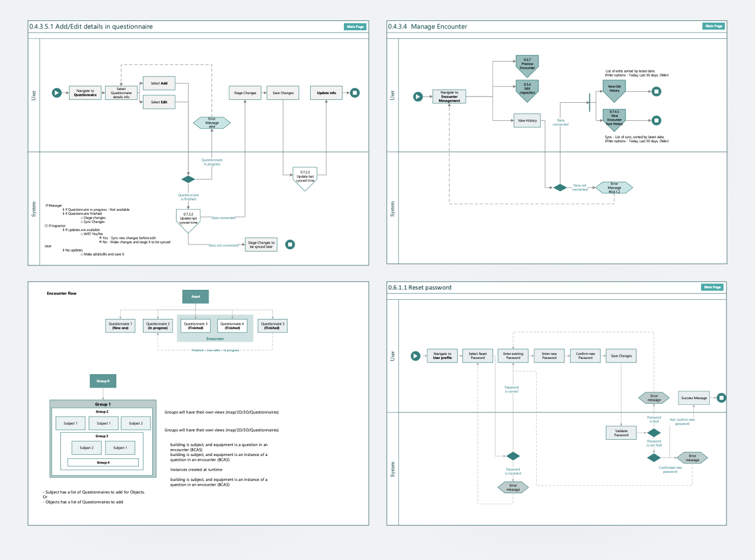755x560 pixels.
Task: Select 0.5.4 Edit Inspection reference shape
Action: [527, 91]
